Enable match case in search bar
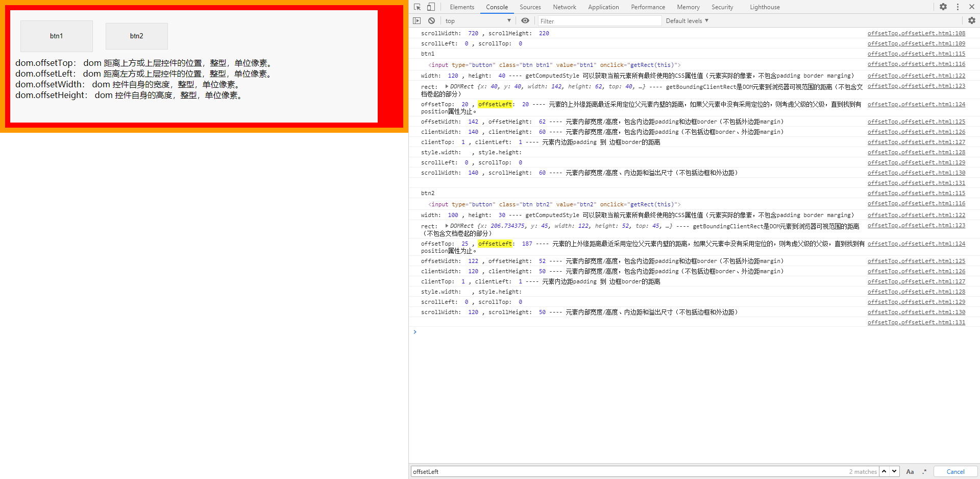 tap(910, 471)
